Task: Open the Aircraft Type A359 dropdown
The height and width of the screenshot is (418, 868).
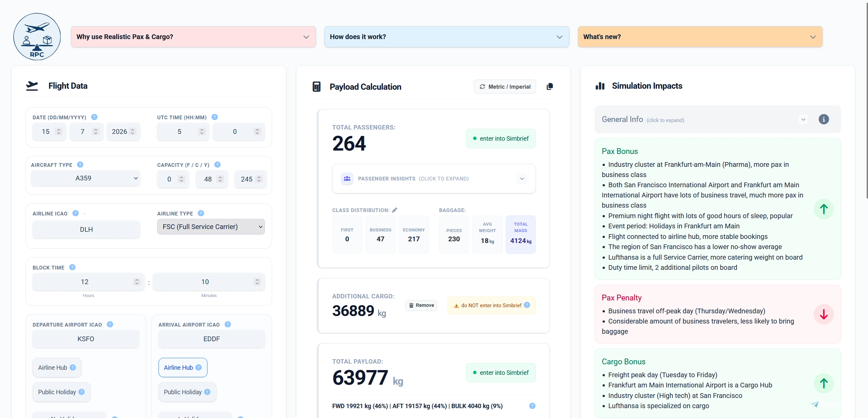Action: [85, 178]
